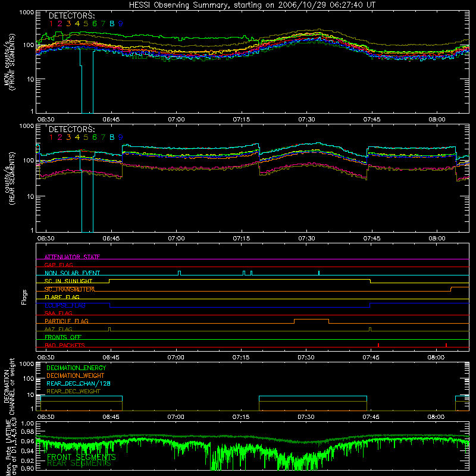Select the REAR_DEC_CHAN/128 legend entry

(x=79, y=383)
